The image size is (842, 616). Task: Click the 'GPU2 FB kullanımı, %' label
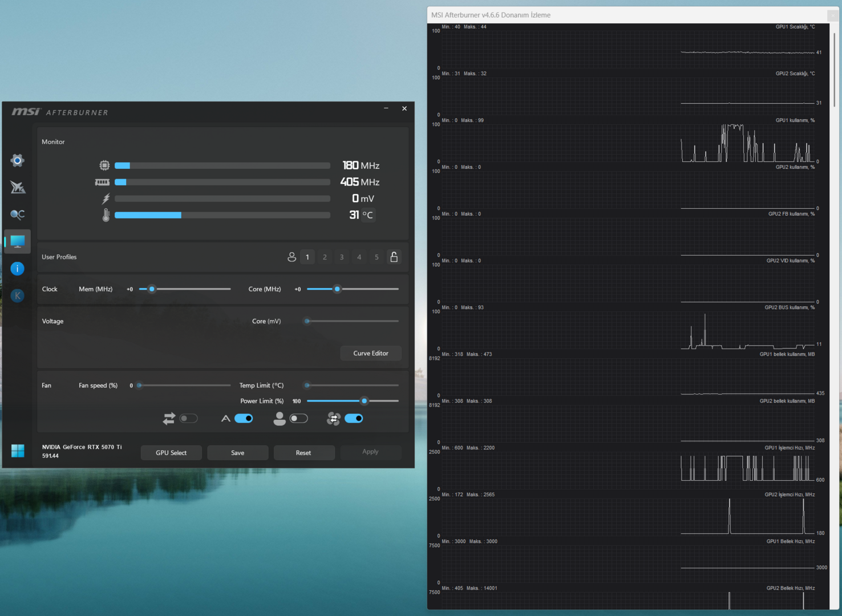pyautogui.click(x=791, y=214)
